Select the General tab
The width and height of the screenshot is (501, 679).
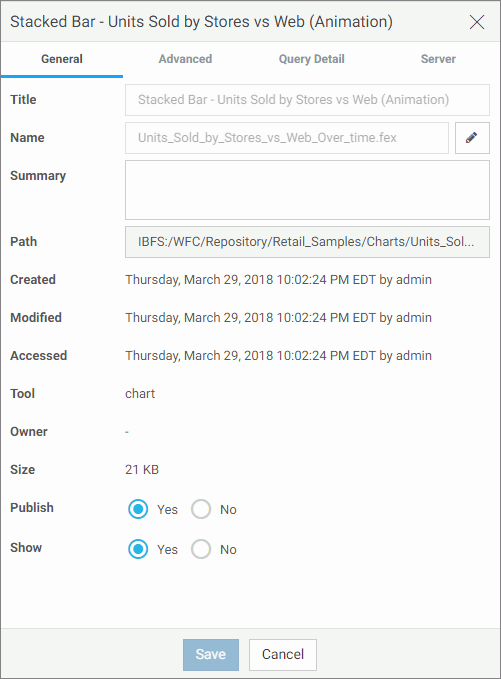click(62, 59)
